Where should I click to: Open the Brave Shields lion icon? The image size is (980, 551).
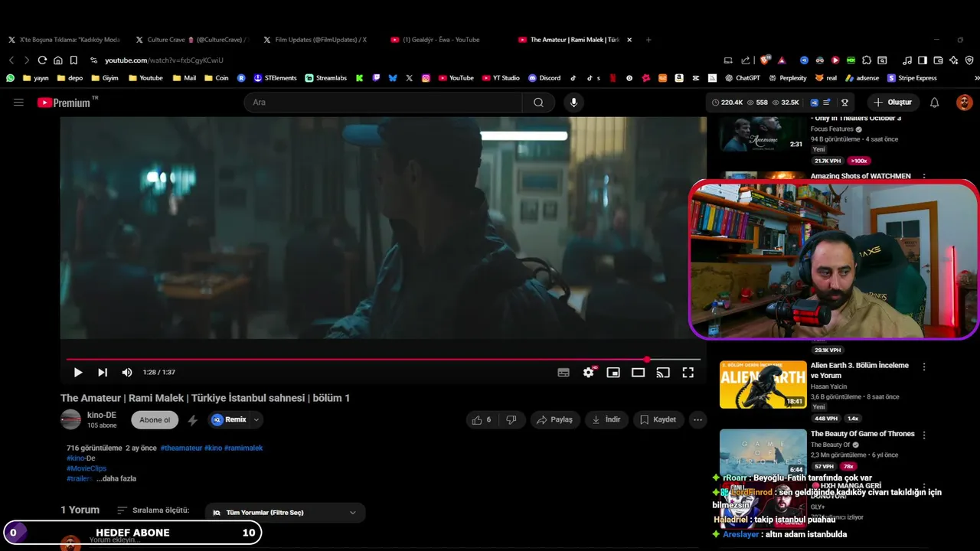765,60
